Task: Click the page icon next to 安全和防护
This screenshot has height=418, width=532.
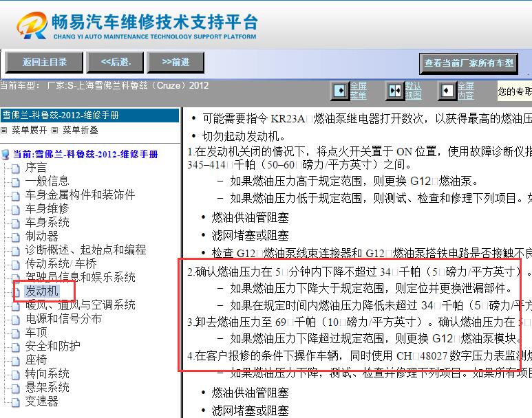Action: click(x=16, y=347)
